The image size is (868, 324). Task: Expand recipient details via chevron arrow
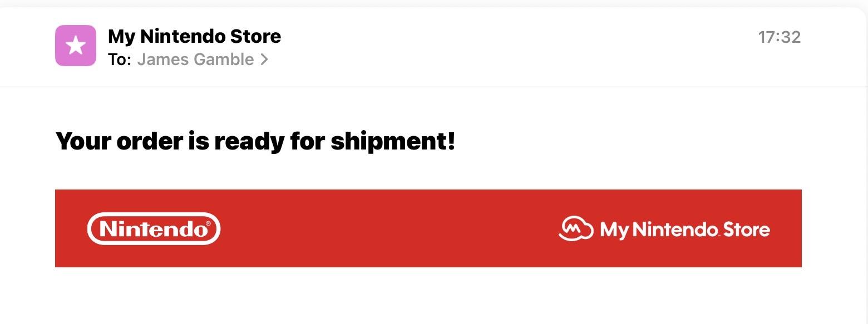[x=265, y=59]
